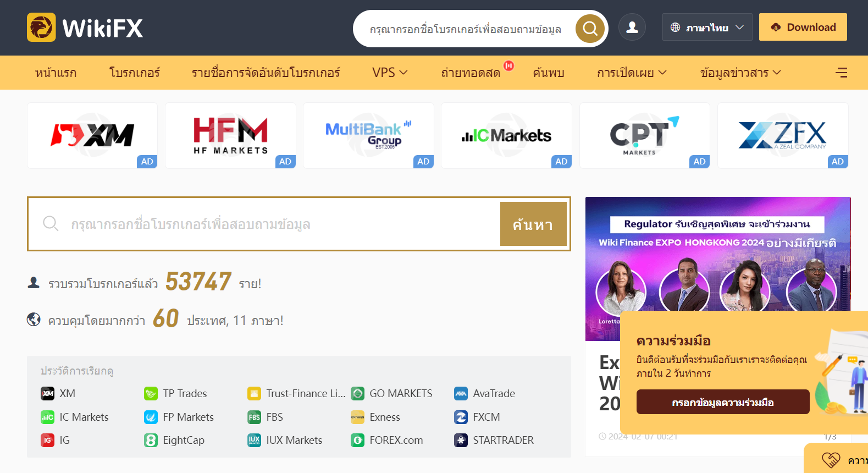Open the ภาษาไทย language dropdown
The image size is (868, 473).
(x=707, y=27)
